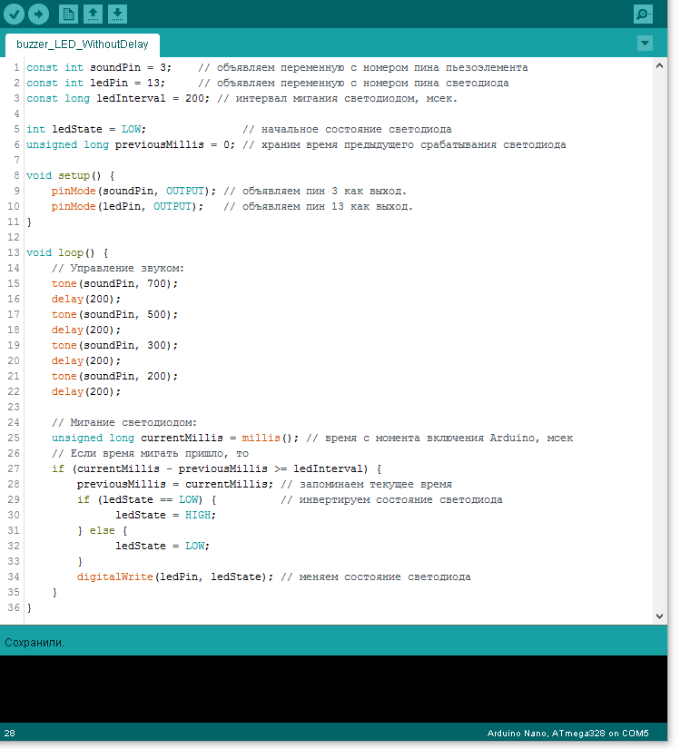Create a new sketch with the document icon
This screenshot has width=700, height=749.
pyautogui.click(x=68, y=14)
